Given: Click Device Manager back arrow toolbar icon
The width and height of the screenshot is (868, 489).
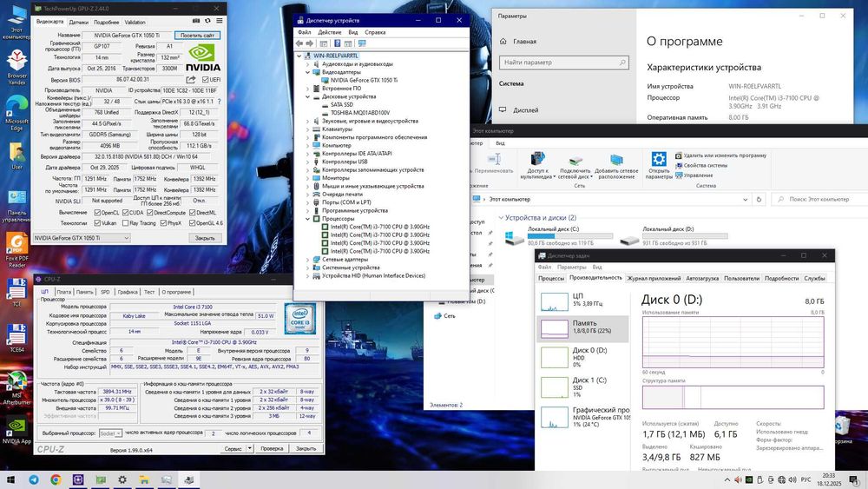Looking at the screenshot, I should tap(299, 43).
